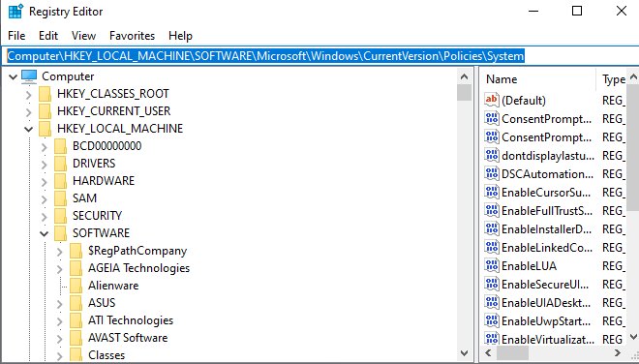Select the EnableSecureUI... value name
The width and height of the screenshot is (639, 364).
[x=545, y=284]
